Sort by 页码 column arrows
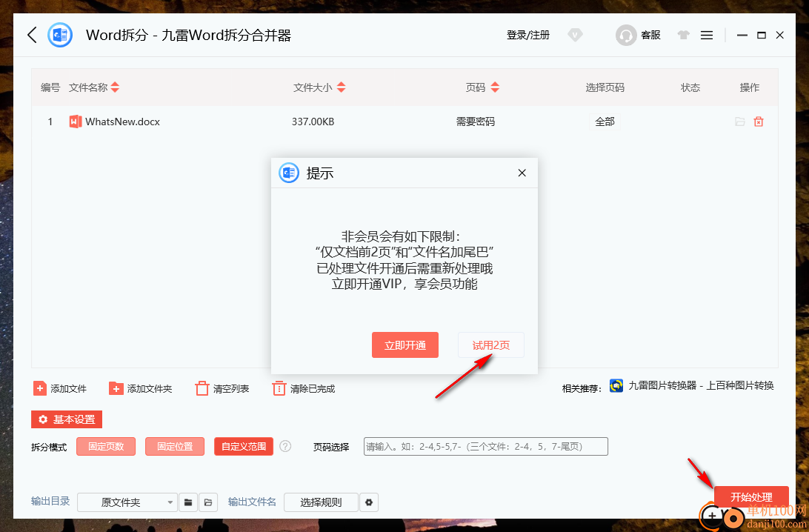This screenshot has height=532, width=809. tap(495, 87)
